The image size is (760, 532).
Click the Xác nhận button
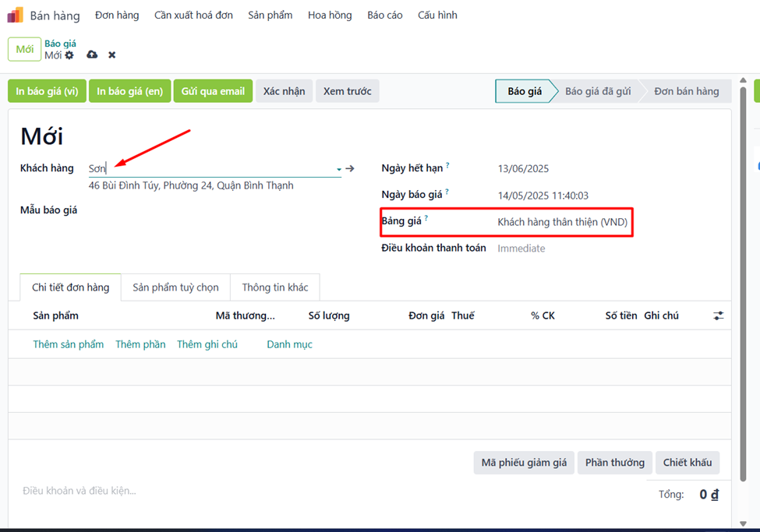[x=284, y=91]
